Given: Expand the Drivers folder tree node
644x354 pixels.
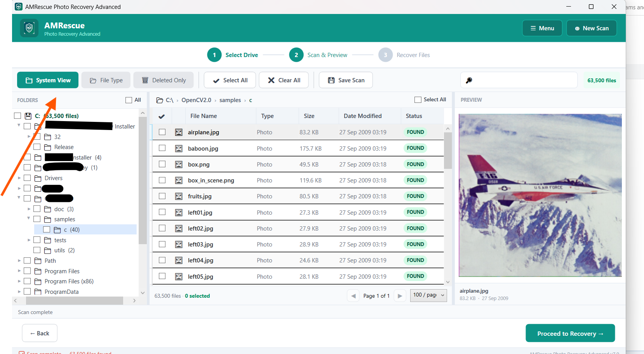Looking at the screenshot, I should (x=19, y=178).
